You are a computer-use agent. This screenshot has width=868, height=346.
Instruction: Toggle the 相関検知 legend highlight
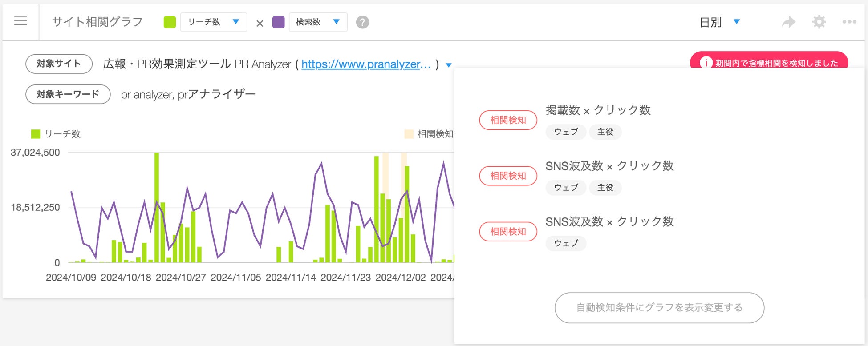409,134
